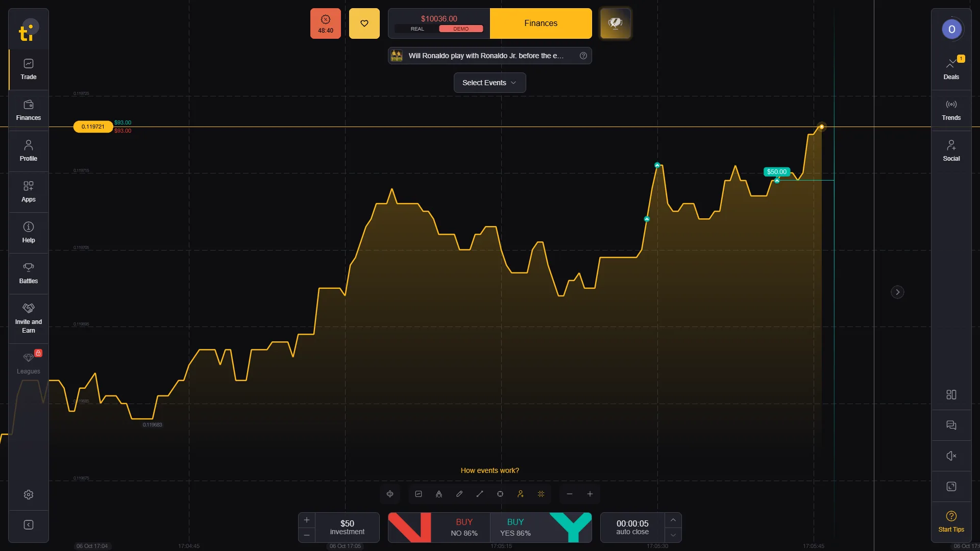This screenshot has height=551, width=980.
Task: Open Start Tips help
Action: point(951,521)
